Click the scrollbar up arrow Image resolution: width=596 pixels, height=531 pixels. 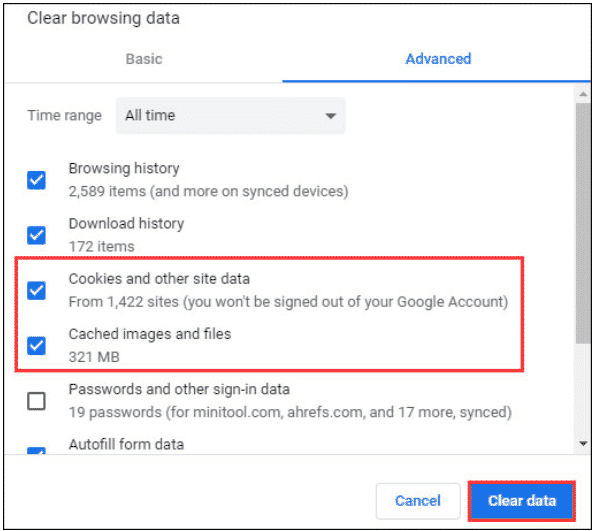[583, 94]
